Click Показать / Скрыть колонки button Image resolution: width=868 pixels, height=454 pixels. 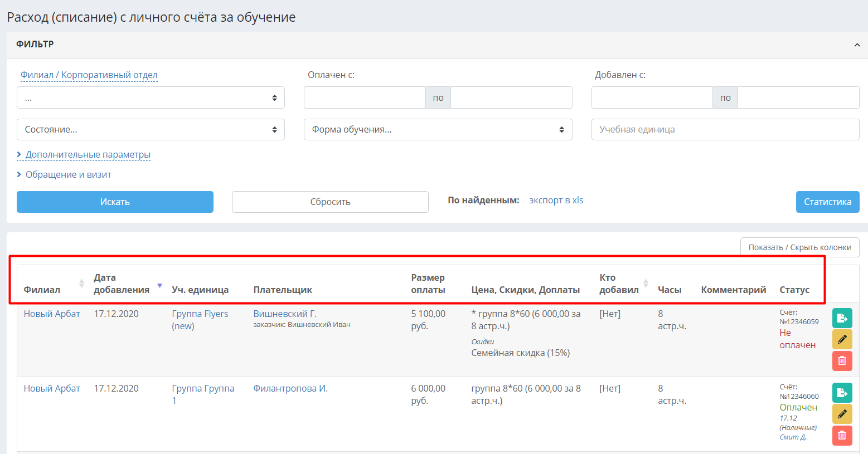799,247
